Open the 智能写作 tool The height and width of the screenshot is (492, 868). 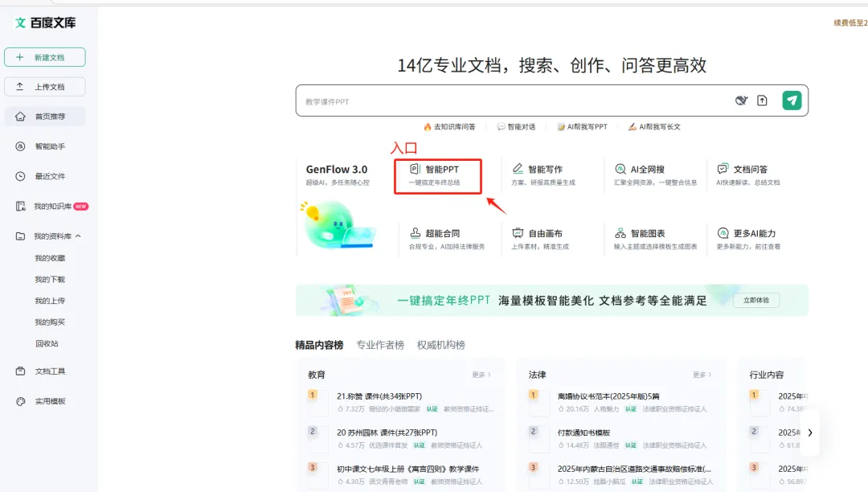coord(545,175)
